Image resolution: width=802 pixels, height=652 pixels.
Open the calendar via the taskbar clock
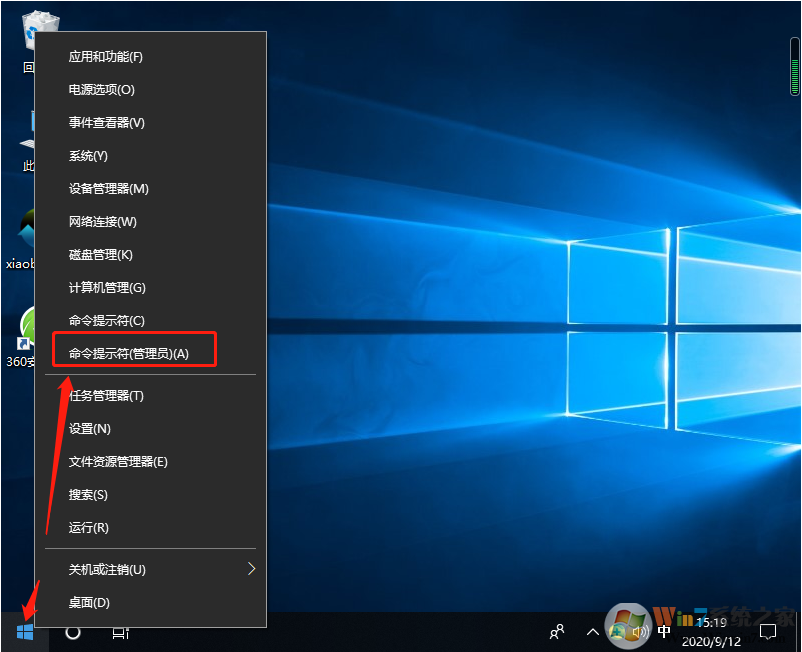[717, 632]
